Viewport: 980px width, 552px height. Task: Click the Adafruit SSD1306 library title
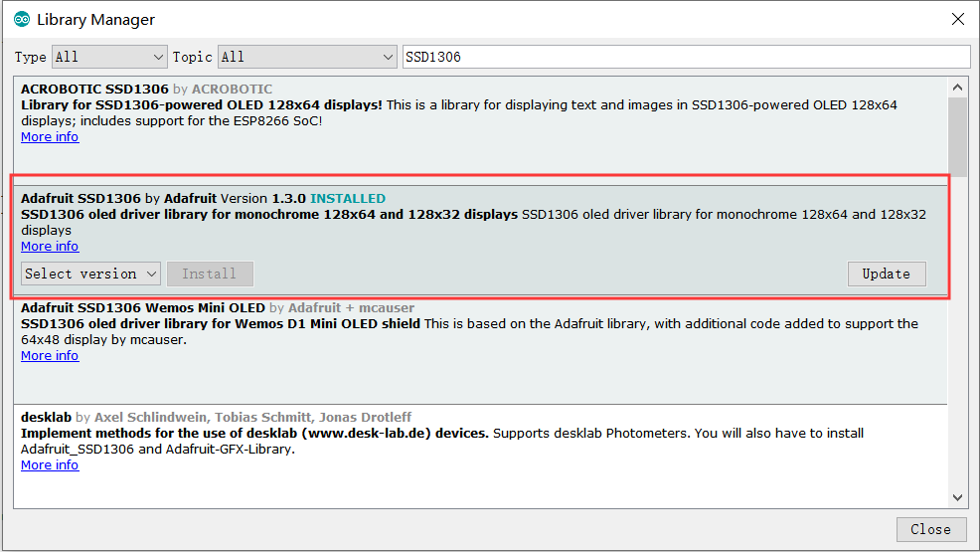click(81, 198)
